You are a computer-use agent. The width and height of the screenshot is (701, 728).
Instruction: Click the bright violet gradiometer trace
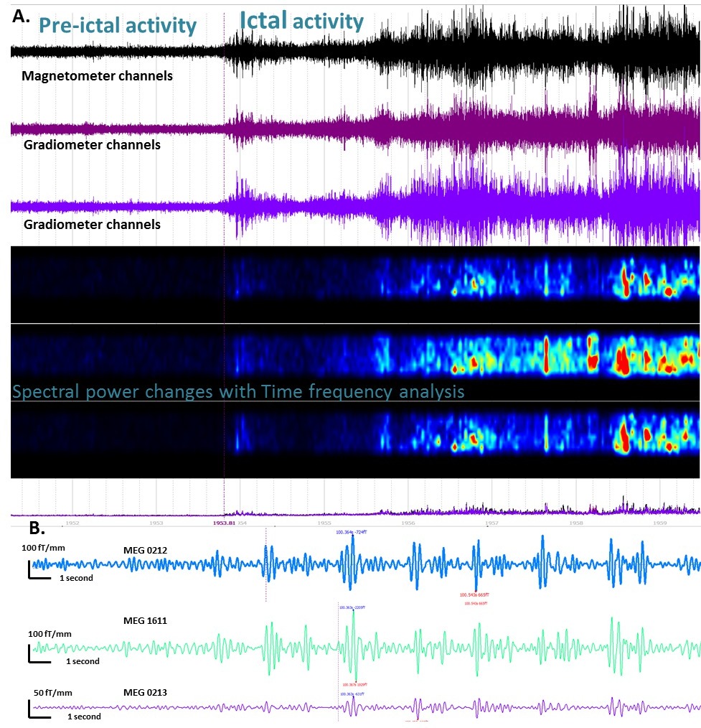click(x=431, y=204)
